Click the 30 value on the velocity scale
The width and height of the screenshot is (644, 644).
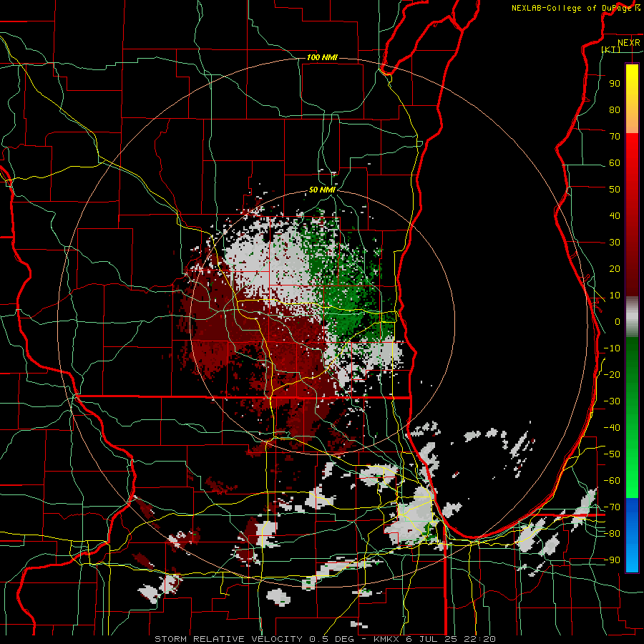(615, 243)
